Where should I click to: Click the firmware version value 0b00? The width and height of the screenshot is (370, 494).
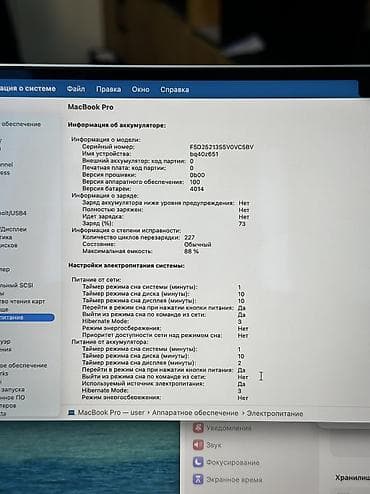click(197, 175)
